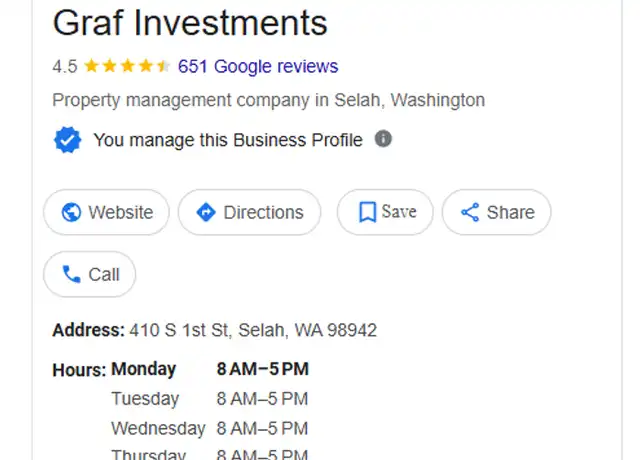Get Directions to the business

click(x=249, y=212)
